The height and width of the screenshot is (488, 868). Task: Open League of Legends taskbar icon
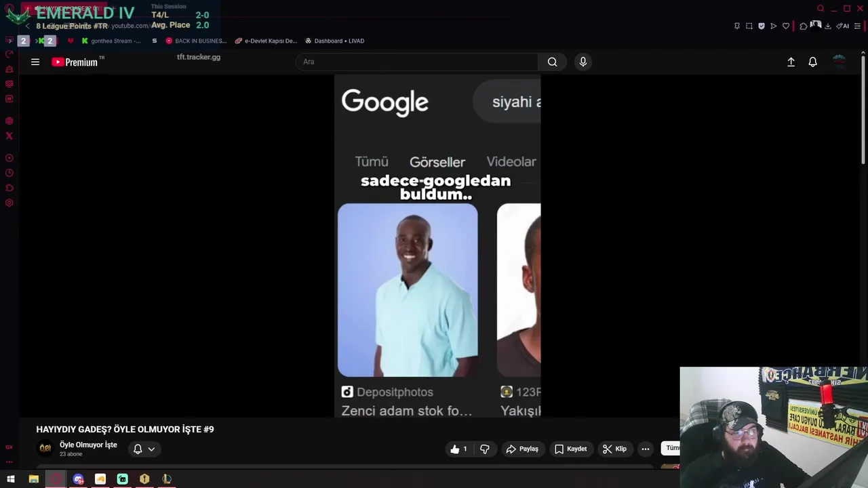167,479
